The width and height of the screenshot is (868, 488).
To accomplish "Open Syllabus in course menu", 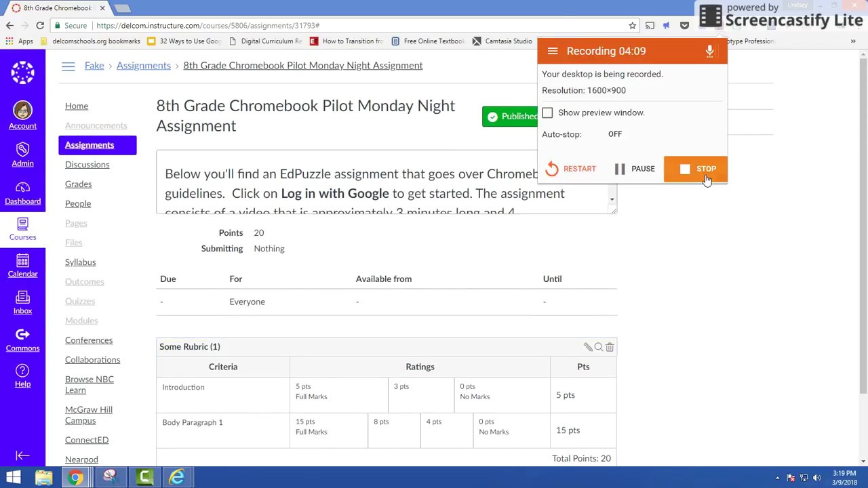I will [x=80, y=262].
